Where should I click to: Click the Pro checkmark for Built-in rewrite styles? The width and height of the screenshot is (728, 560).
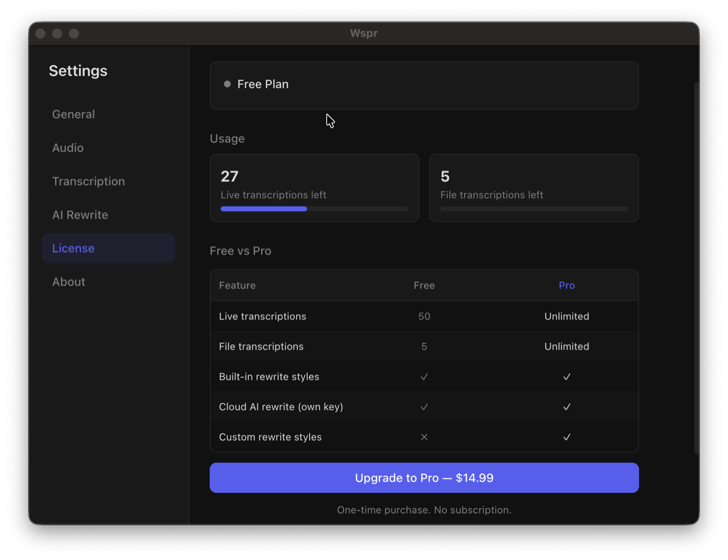pos(566,377)
